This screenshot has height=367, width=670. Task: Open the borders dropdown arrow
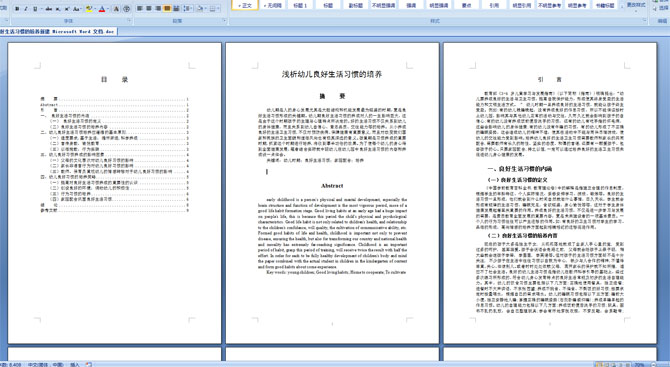tap(219, 9)
